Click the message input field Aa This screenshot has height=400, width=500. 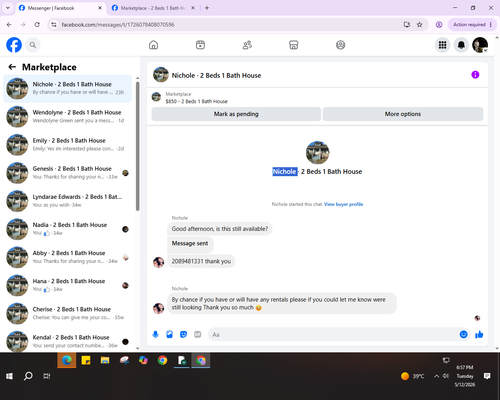[333, 334]
